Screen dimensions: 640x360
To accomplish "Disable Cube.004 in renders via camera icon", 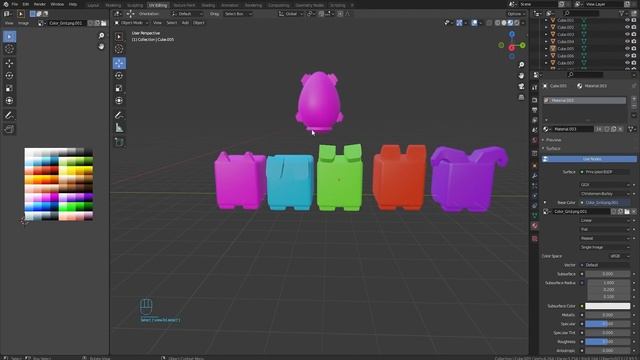I will click(x=634, y=42).
